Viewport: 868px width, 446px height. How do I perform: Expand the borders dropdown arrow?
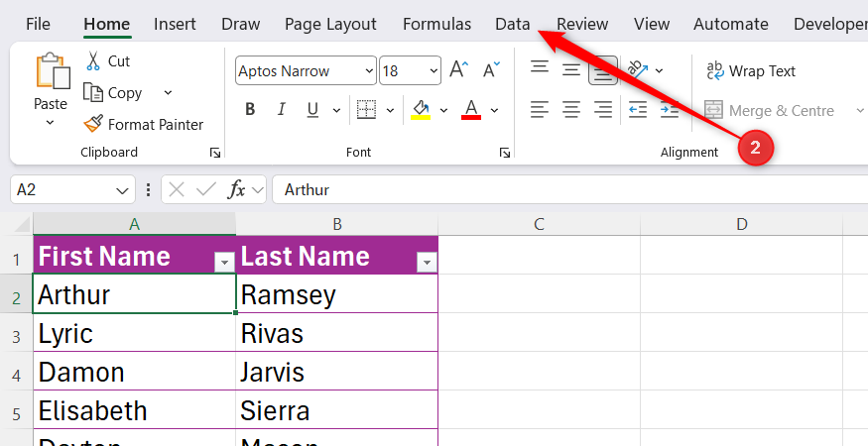[390, 110]
